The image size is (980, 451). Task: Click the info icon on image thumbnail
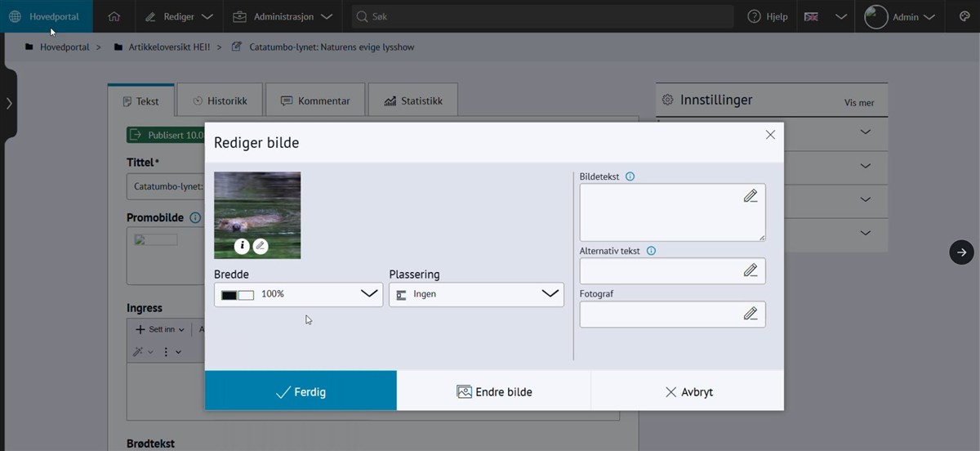(242, 246)
